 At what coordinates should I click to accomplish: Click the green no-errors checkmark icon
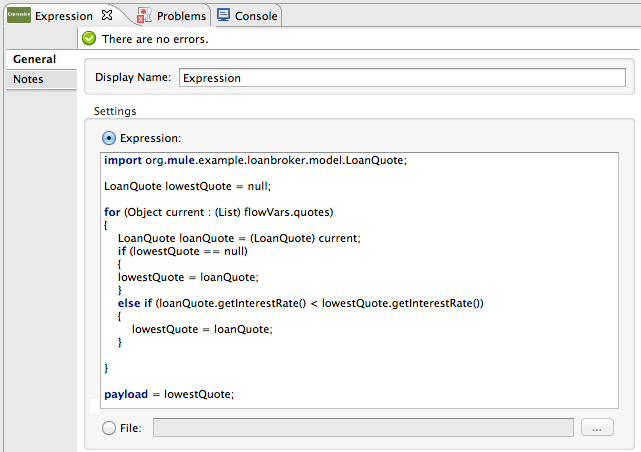click(90, 38)
